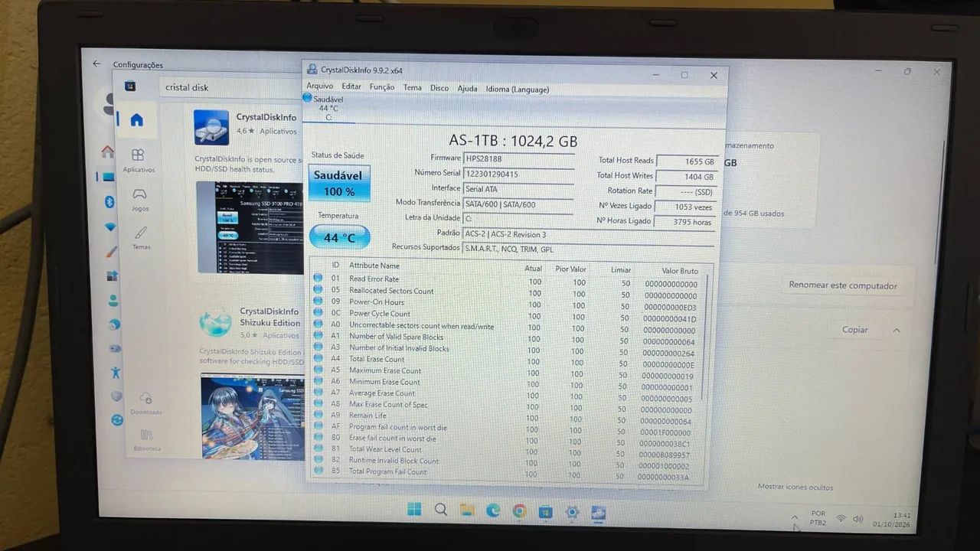Select the Remain Life attribute row
The height and width of the screenshot is (551, 980).
pos(506,416)
